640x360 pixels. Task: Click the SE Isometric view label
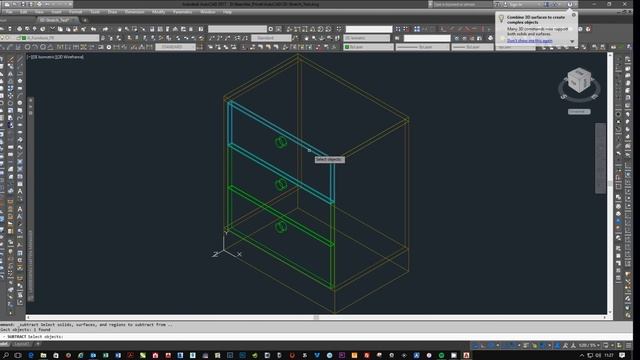(x=43, y=57)
